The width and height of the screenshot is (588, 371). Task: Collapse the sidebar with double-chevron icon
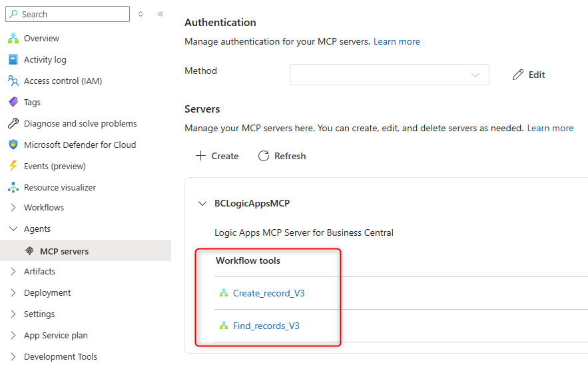(160, 14)
